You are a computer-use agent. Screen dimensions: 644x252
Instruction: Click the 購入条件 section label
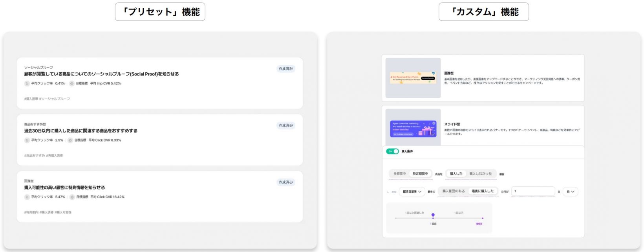click(407, 151)
